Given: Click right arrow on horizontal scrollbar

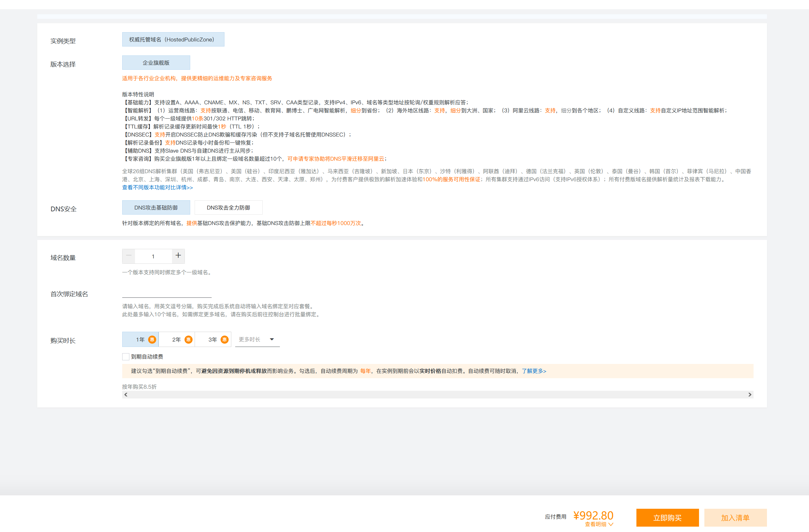Looking at the screenshot, I should 749,394.
